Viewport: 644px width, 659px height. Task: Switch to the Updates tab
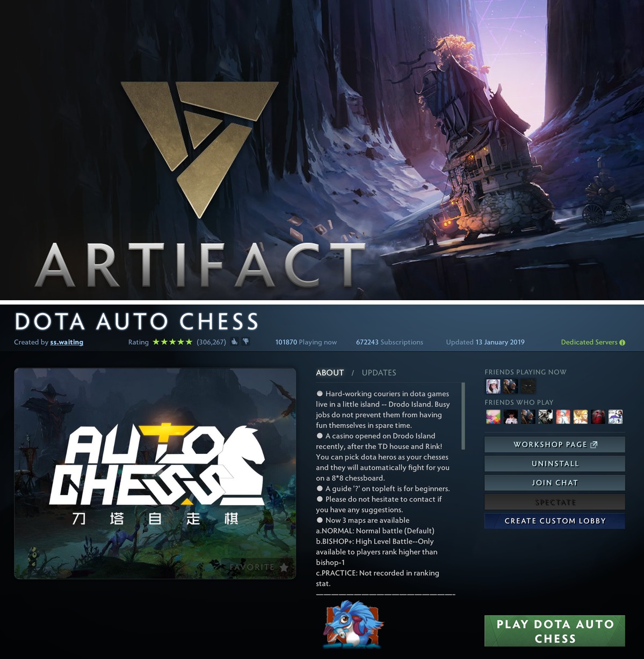point(379,373)
